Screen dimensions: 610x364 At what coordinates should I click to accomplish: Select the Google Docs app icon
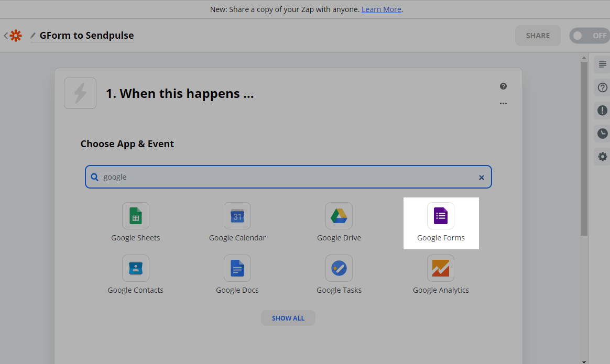pyautogui.click(x=237, y=268)
